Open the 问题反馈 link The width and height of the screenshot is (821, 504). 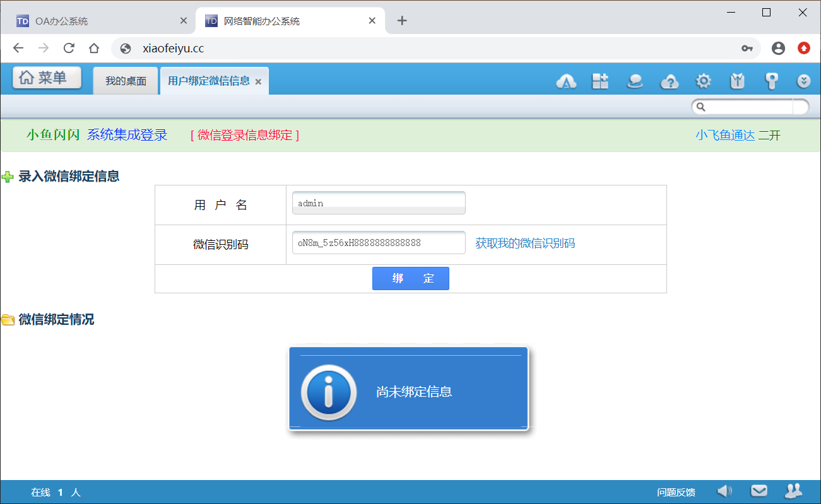676,493
